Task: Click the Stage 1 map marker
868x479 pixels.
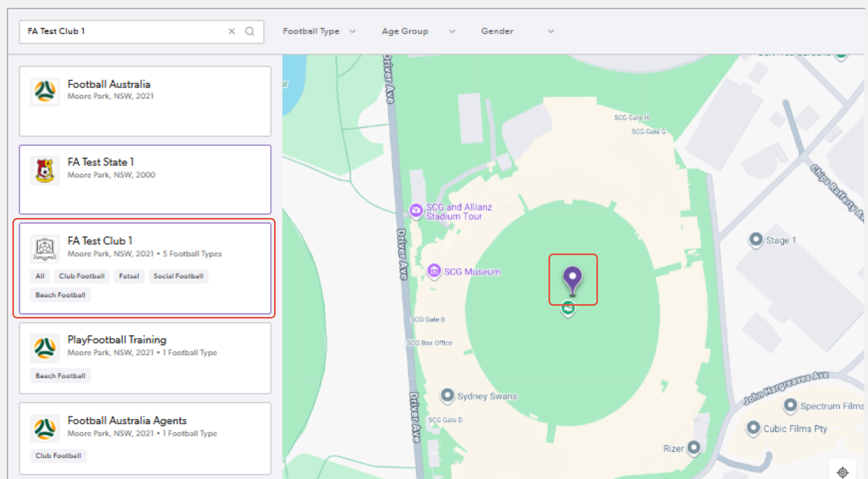Action: [x=756, y=240]
